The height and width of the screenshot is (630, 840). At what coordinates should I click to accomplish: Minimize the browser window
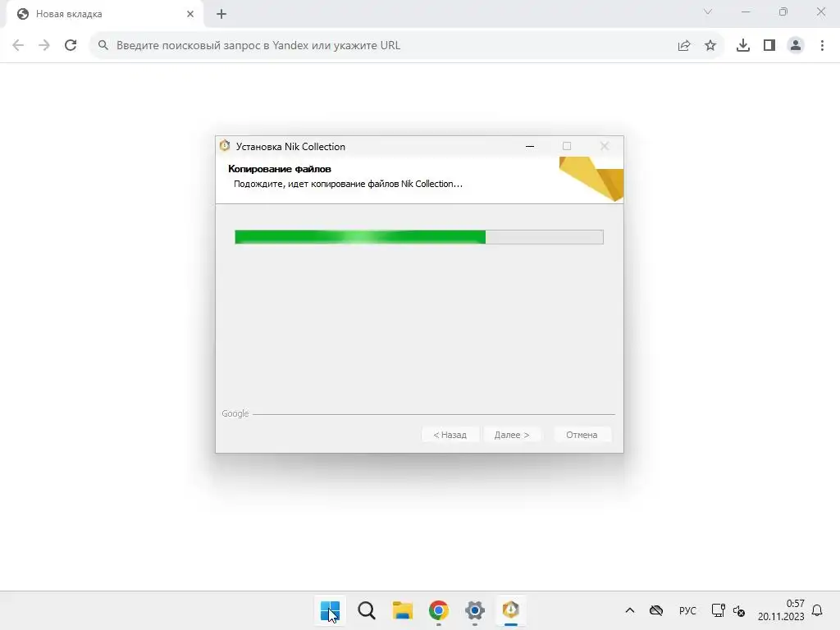pos(745,11)
